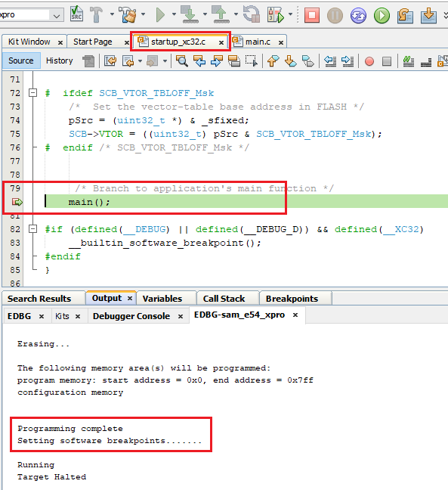The width and height of the screenshot is (448, 490).
Task: Close the Kit Window tab
Action: click(60, 42)
